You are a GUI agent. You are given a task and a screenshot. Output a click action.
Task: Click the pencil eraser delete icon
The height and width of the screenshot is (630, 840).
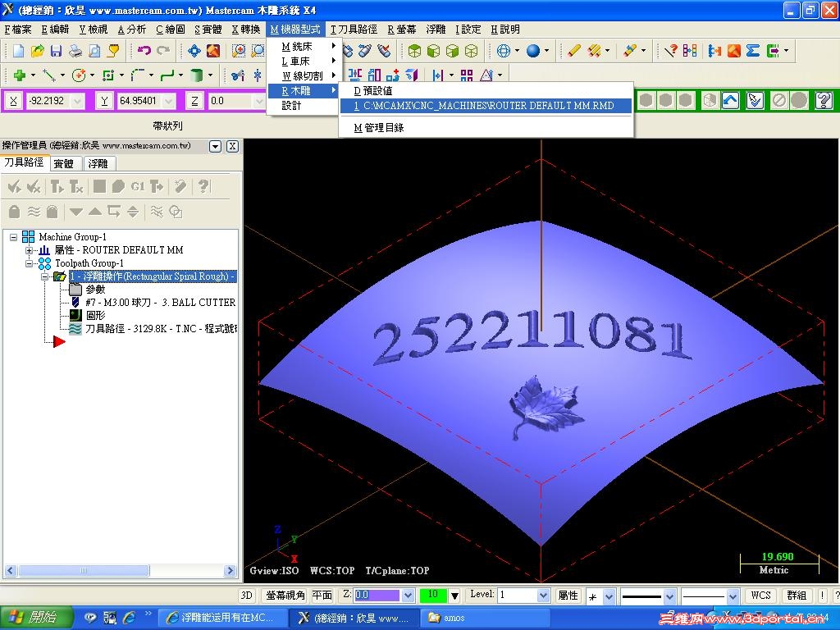point(573,51)
